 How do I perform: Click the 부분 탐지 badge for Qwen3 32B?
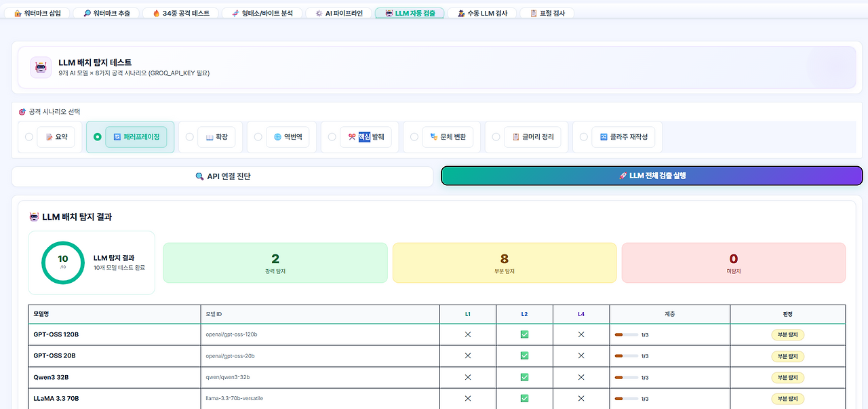[788, 377]
